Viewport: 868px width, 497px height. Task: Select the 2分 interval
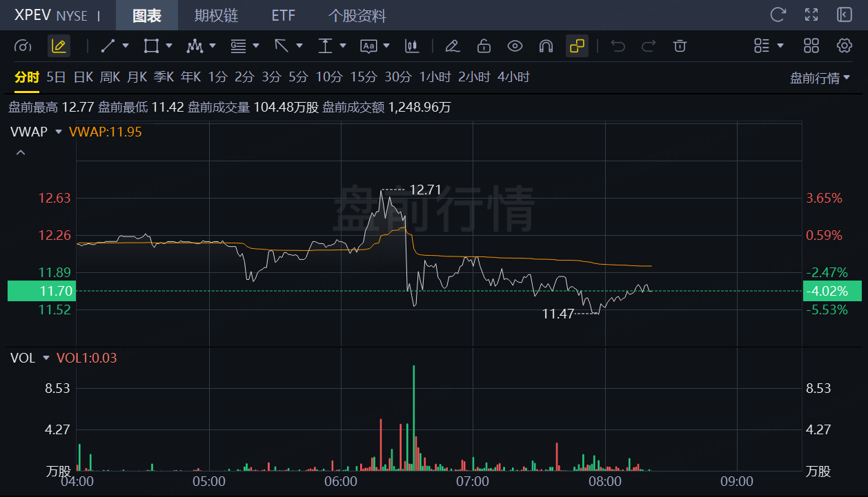[244, 77]
